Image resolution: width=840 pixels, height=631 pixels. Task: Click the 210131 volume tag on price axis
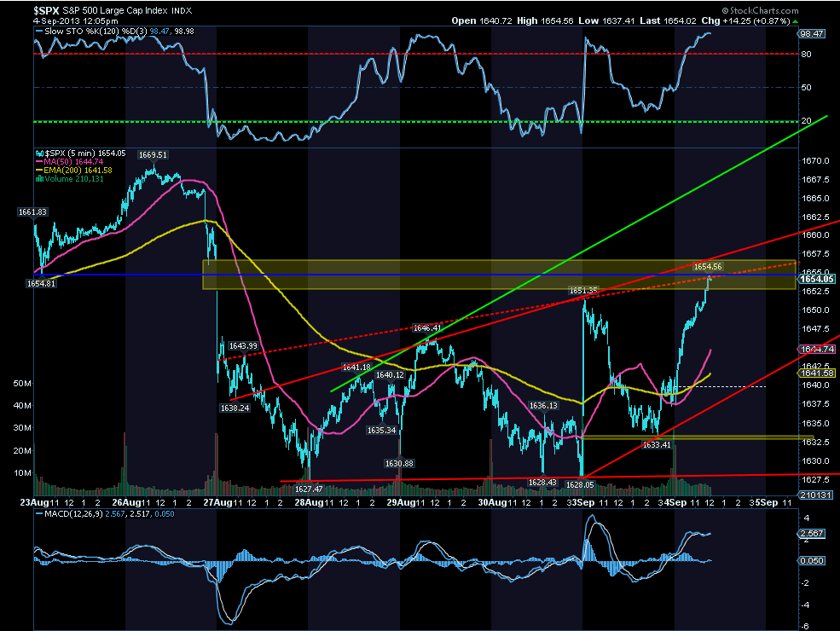coord(816,495)
